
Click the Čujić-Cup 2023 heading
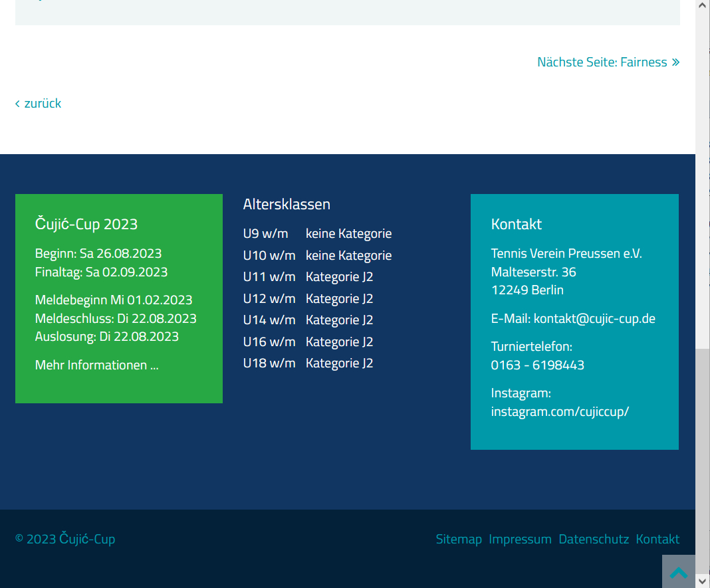[x=86, y=224]
